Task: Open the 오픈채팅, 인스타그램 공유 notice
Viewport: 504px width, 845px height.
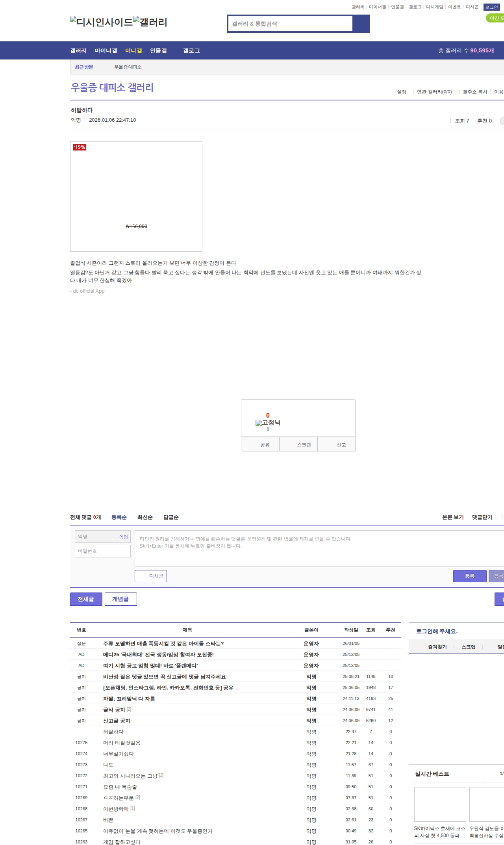Action: pos(171,687)
